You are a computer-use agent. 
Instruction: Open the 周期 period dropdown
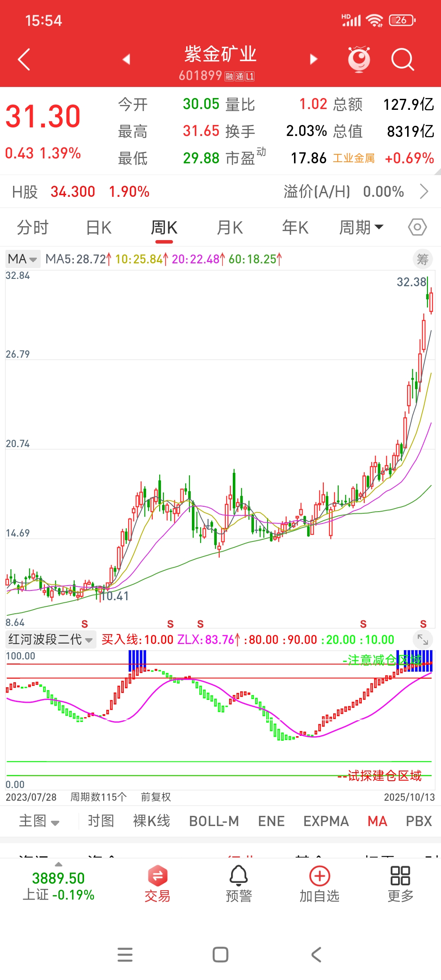[361, 227]
